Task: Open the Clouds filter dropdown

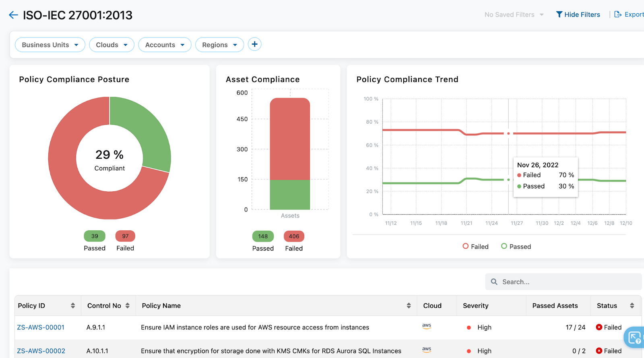Action: coord(111,45)
